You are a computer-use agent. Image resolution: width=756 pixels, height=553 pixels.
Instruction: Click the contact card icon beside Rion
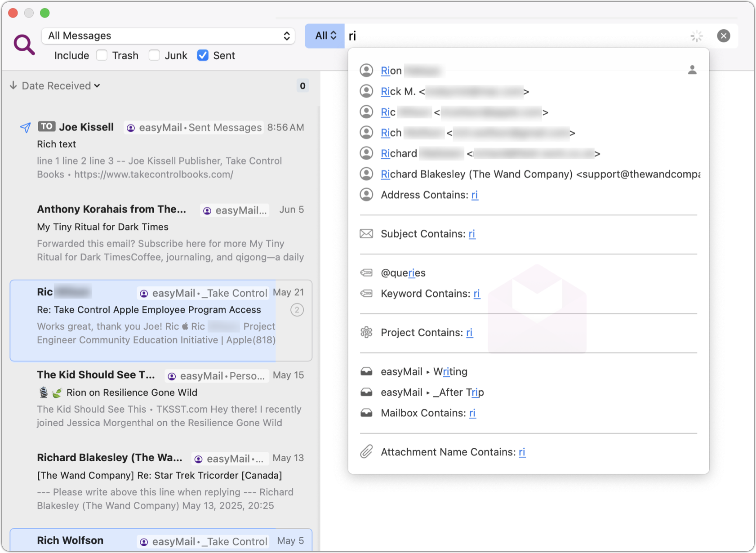click(692, 70)
